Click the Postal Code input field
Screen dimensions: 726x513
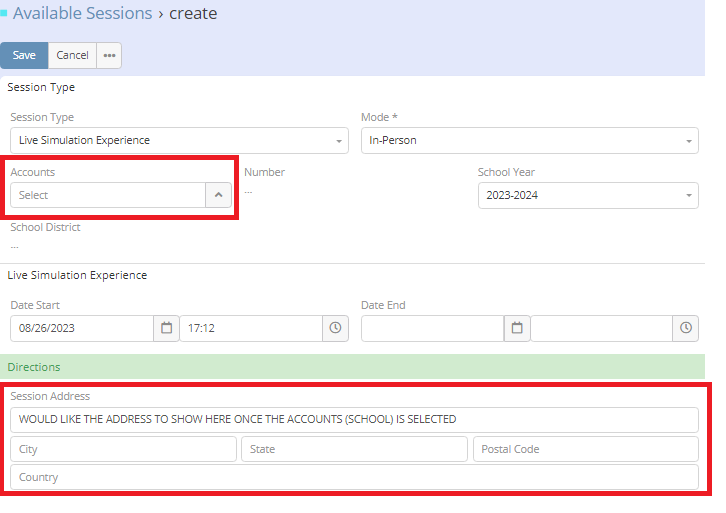pos(585,449)
